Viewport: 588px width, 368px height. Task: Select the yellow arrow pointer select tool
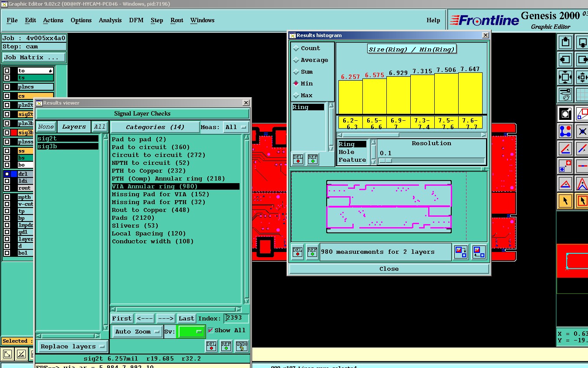tap(565, 201)
